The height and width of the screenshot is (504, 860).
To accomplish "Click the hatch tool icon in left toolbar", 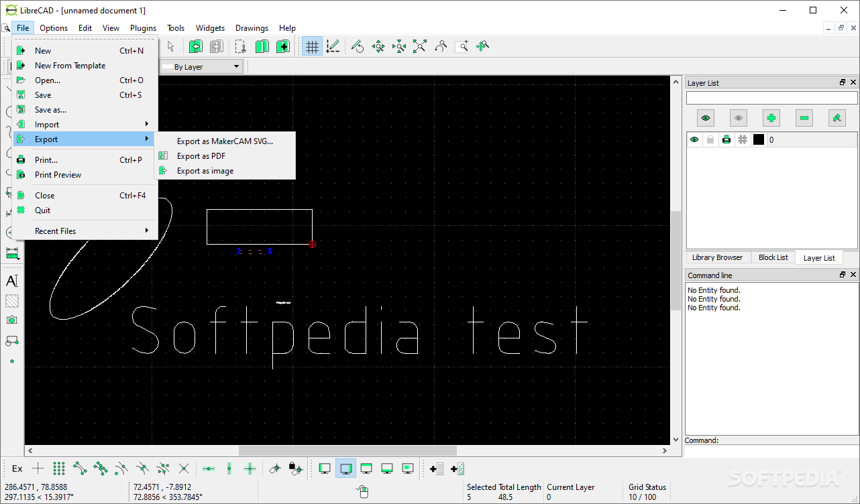I will (x=12, y=301).
